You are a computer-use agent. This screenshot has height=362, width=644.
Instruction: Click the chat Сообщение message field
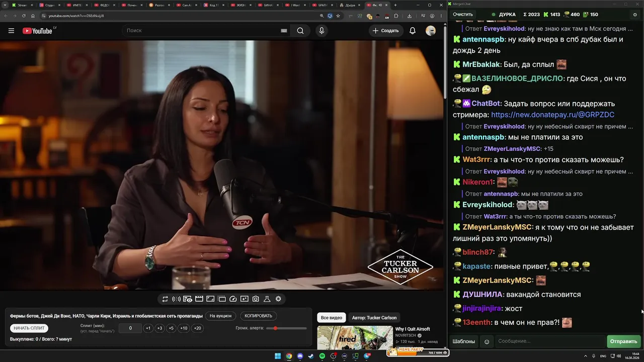(x=550, y=342)
